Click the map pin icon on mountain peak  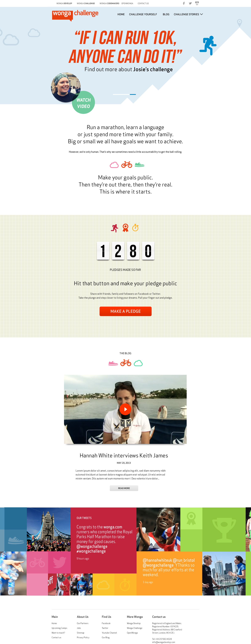[240, 23]
